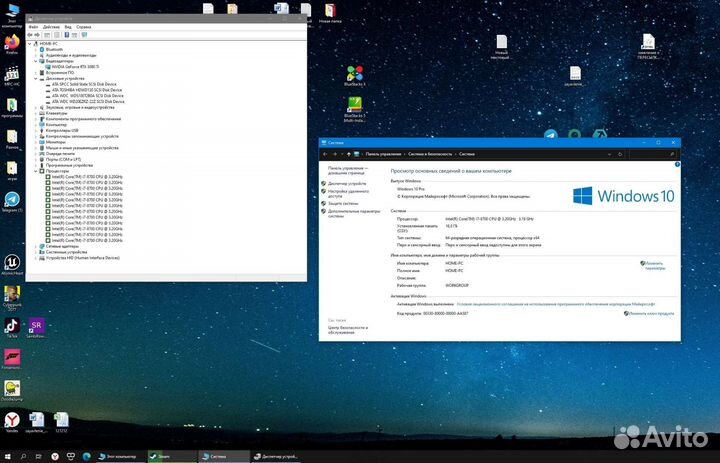
Task: Click 'Система и безопасность' breadcrumb
Action: 430,154
